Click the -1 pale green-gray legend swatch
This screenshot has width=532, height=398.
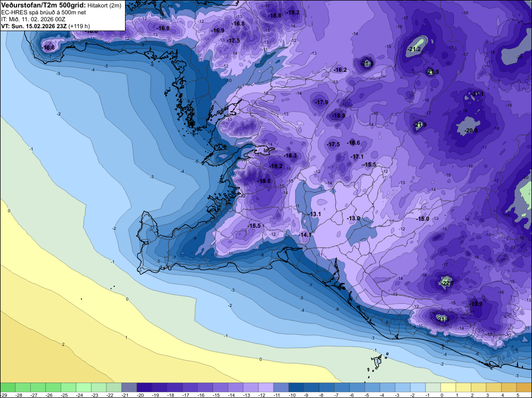pos(433,387)
